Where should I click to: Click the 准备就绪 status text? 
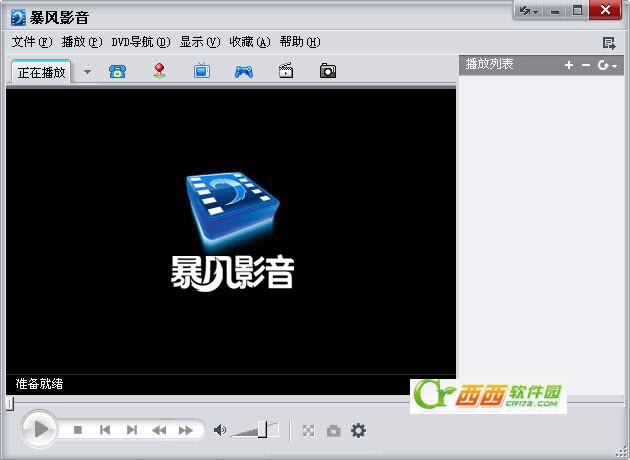(39, 384)
